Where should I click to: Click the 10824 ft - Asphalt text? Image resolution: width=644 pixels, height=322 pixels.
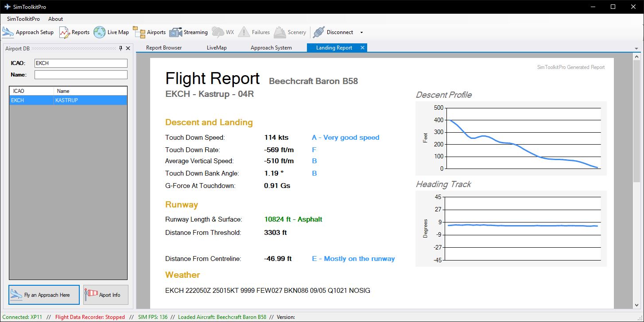293,219
